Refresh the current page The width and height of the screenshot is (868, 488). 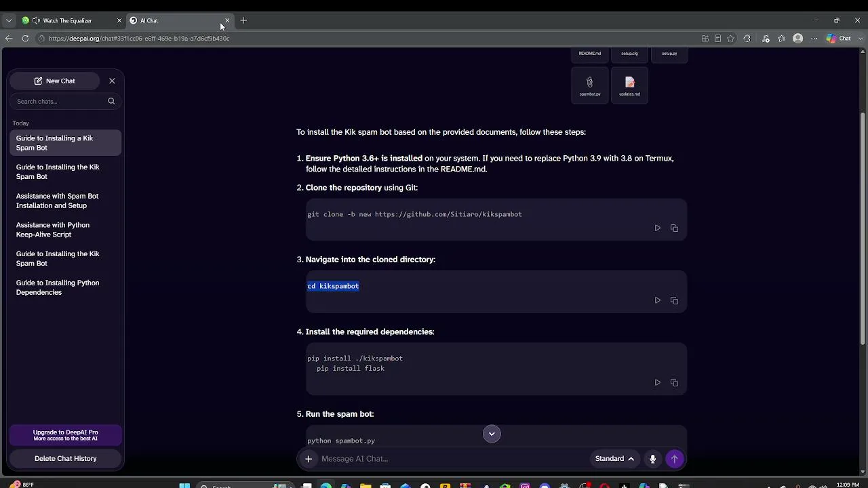(x=25, y=39)
